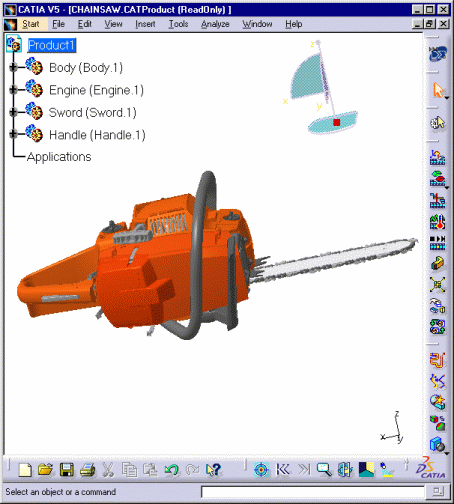Viewport: 454px width, 504px height.
Task: Click the red square on the compass
Action: [x=337, y=122]
